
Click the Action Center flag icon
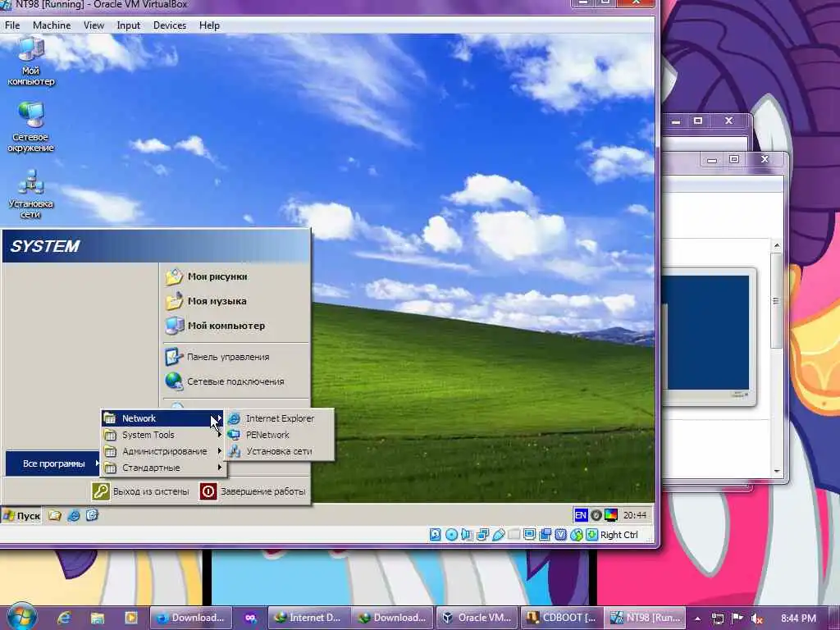pos(737,619)
